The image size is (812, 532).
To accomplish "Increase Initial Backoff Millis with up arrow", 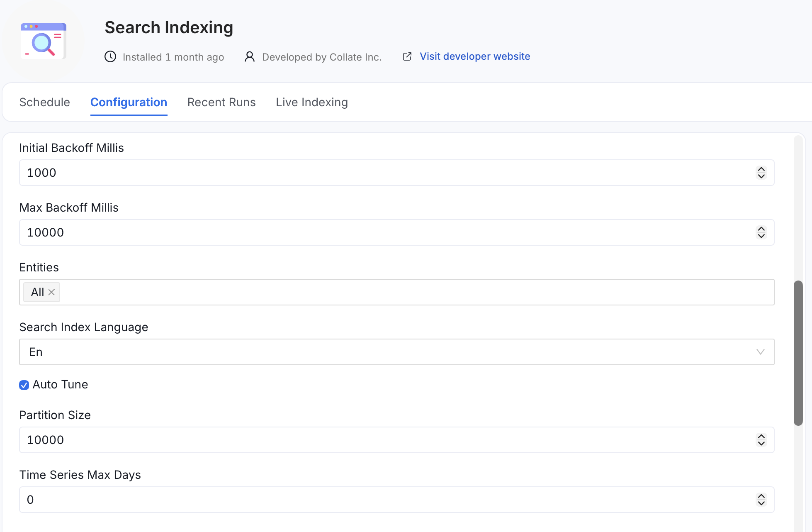I will point(761,169).
